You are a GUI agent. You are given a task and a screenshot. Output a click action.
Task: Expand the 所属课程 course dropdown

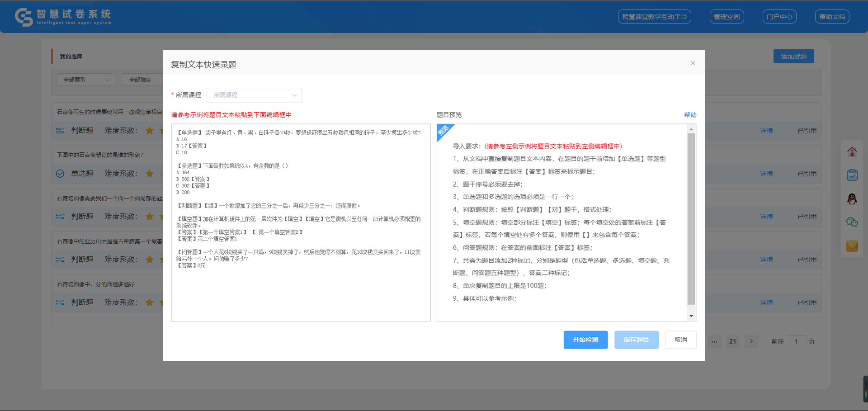(254, 95)
